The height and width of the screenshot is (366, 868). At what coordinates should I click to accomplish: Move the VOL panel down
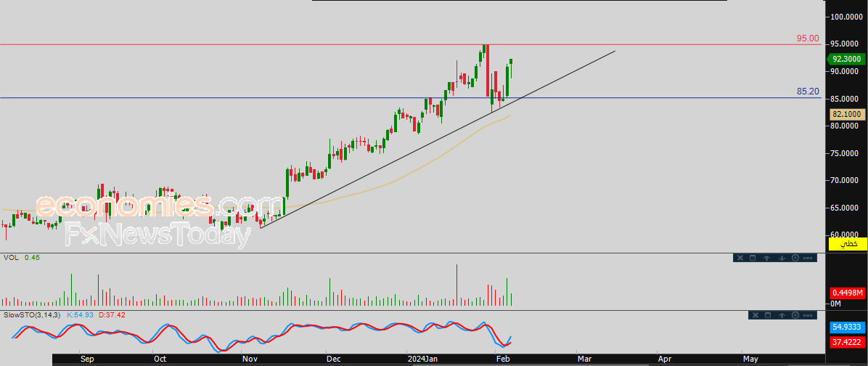click(x=782, y=258)
